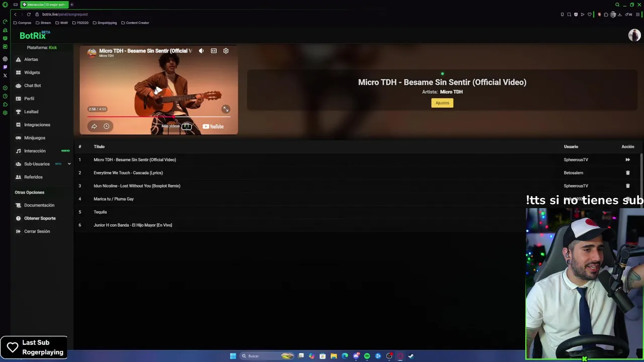Open the video on YouTube via logo
Screen dimensions: 644x362
[x=213, y=126]
